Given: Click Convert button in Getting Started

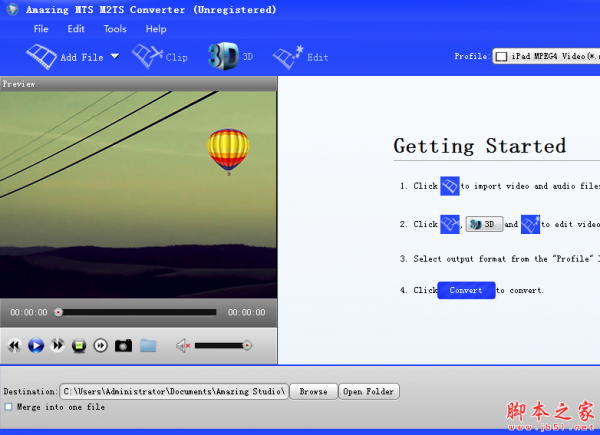Looking at the screenshot, I should pos(466,290).
